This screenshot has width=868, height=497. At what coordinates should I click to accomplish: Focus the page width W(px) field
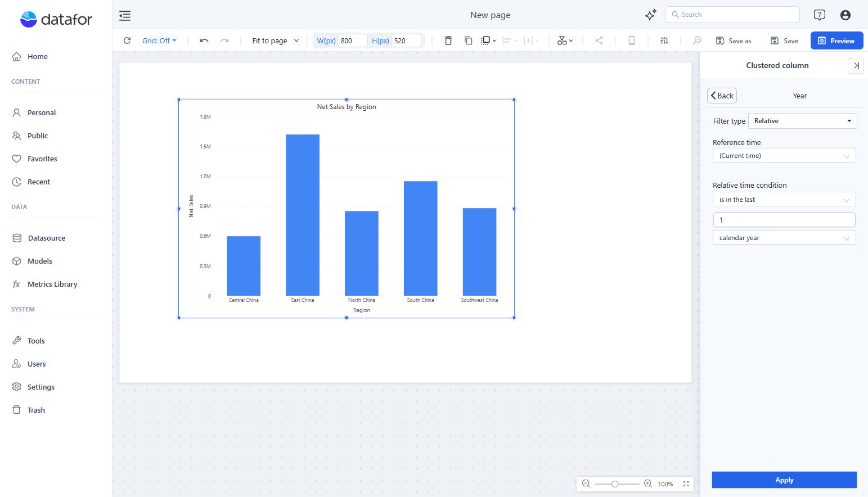[x=352, y=40]
